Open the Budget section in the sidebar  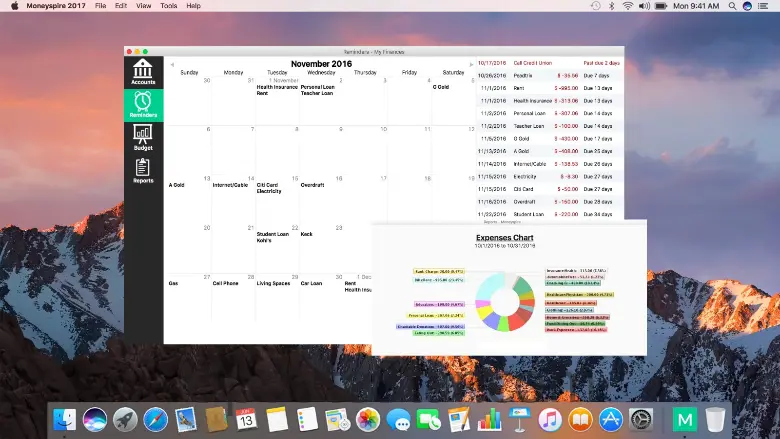pyautogui.click(x=143, y=137)
